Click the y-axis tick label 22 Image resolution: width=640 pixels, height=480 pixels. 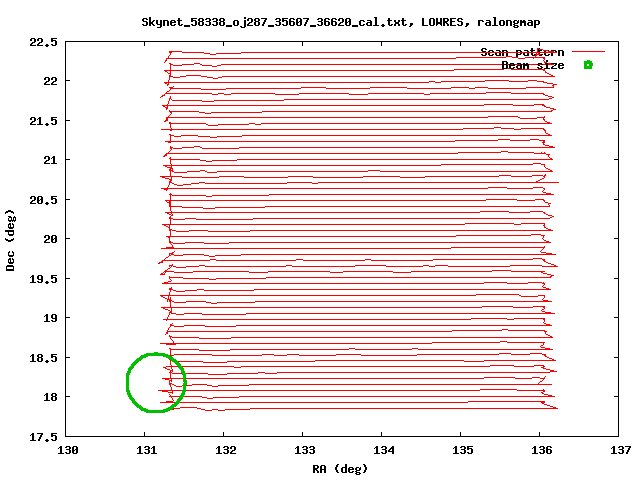tap(51, 81)
